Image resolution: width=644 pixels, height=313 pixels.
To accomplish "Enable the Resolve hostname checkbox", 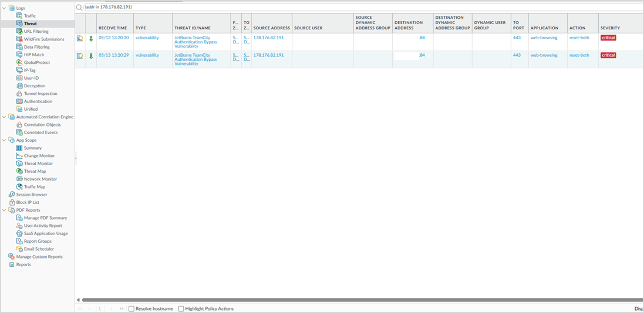I will pyautogui.click(x=132, y=308).
